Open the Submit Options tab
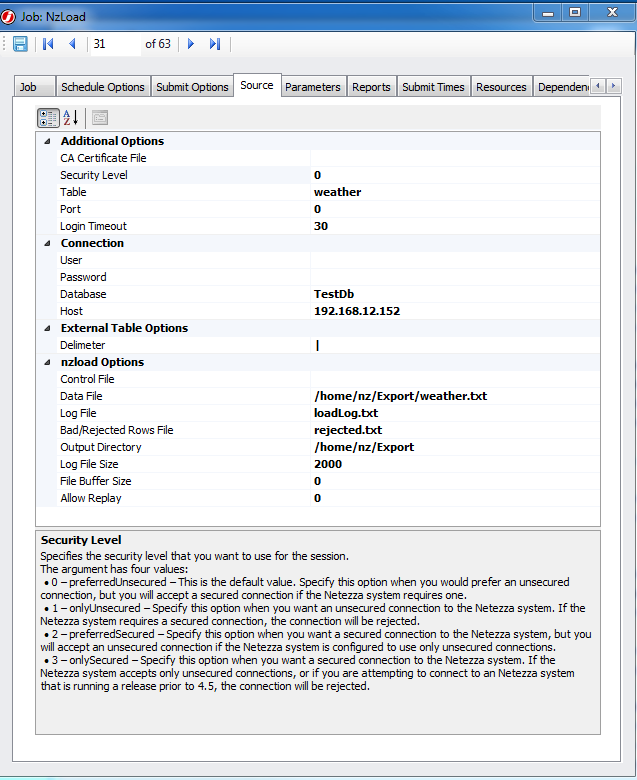 (x=192, y=87)
